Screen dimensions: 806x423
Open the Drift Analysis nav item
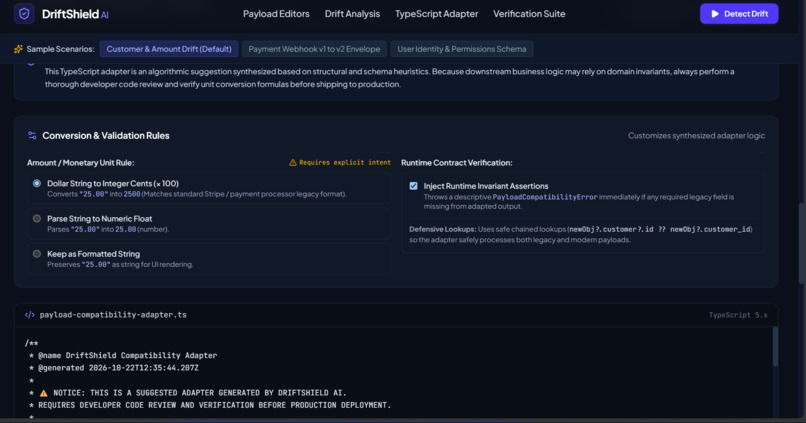[352, 14]
